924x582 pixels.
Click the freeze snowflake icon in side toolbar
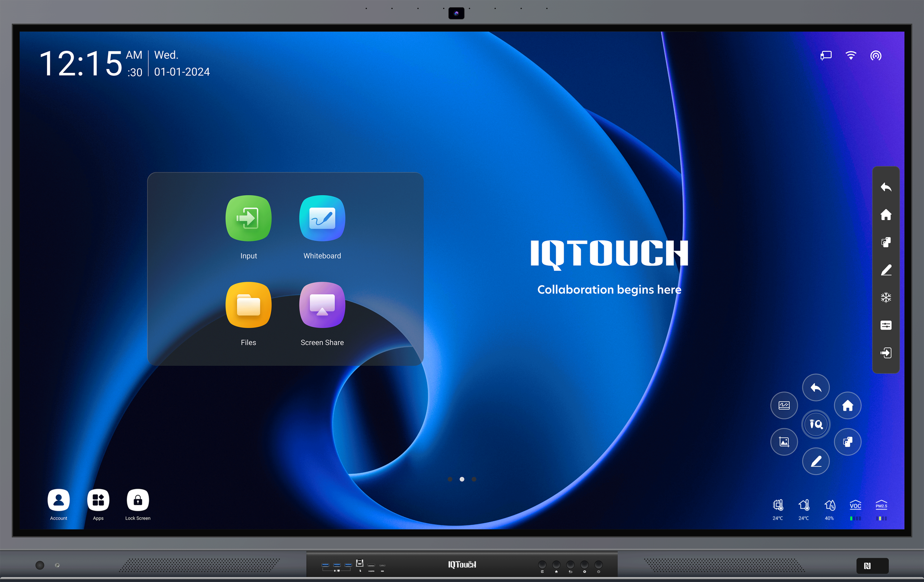tap(886, 298)
